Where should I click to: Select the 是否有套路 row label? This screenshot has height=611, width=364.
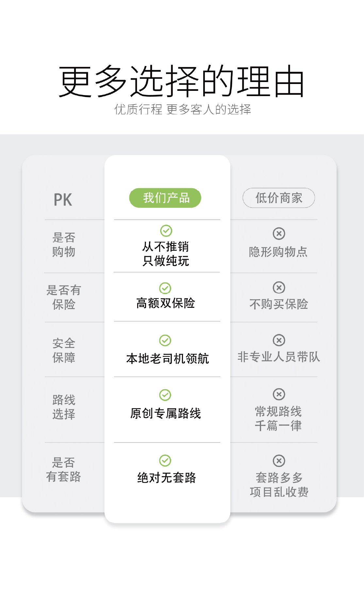64,470
